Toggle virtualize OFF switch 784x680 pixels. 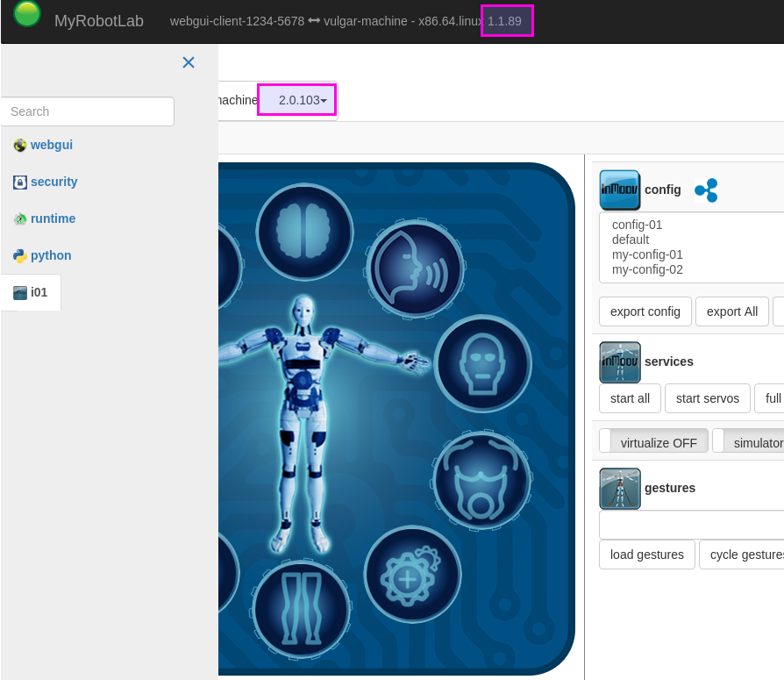point(654,441)
